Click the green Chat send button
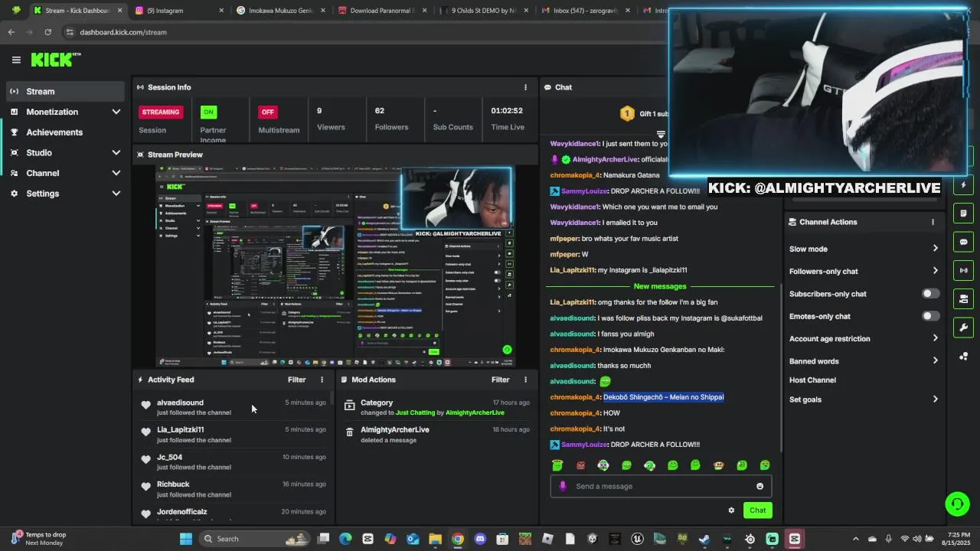Screen dimensions: 980x551 757,510
